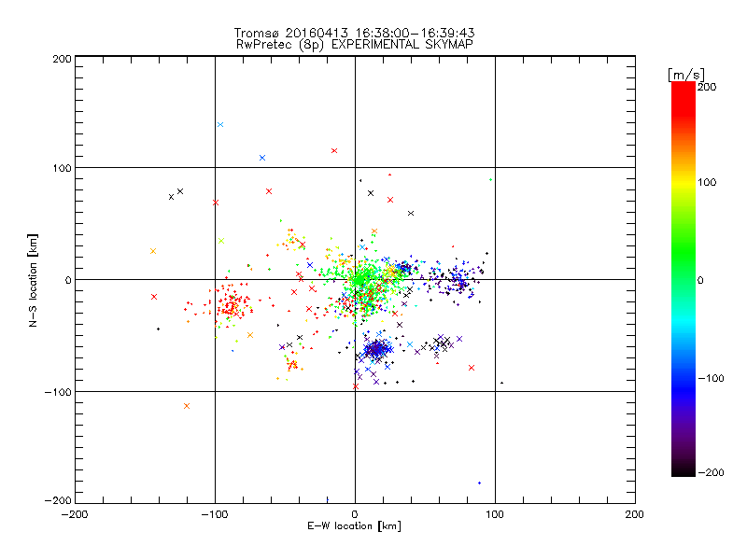This screenshot has width=747, height=560.
Task: Click the small black dot just right of the 100 km east gridline
Action: (501, 383)
